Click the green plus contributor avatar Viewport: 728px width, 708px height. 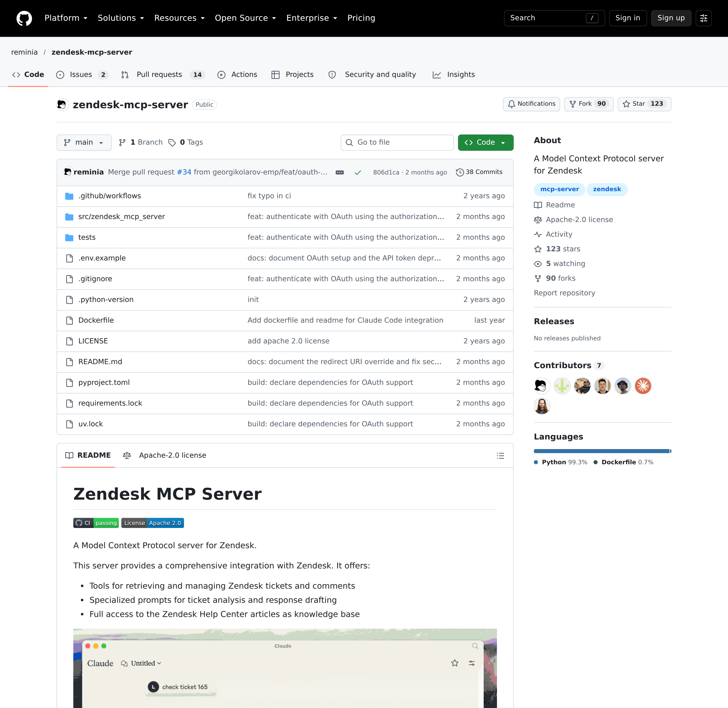coord(562,386)
